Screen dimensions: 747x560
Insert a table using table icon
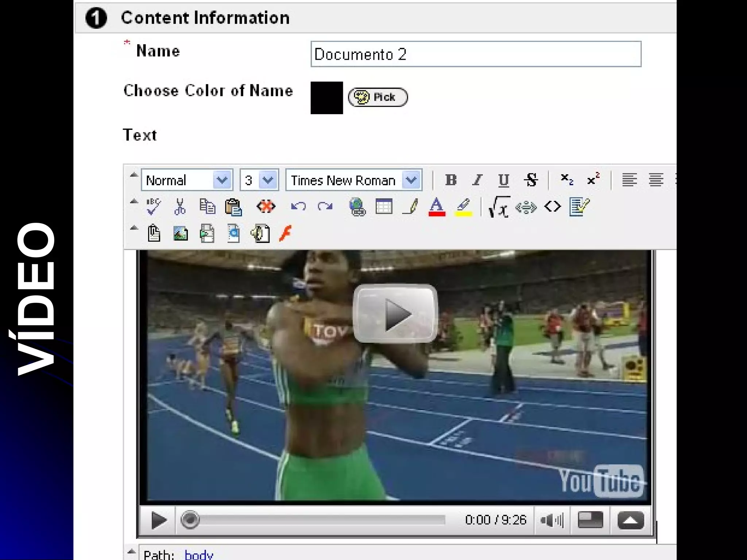click(384, 207)
